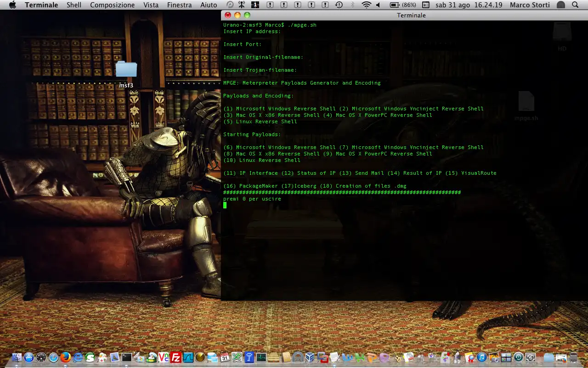Click the terminal cursor block
The width and height of the screenshot is (588, 368).
[x=225, y=205]
